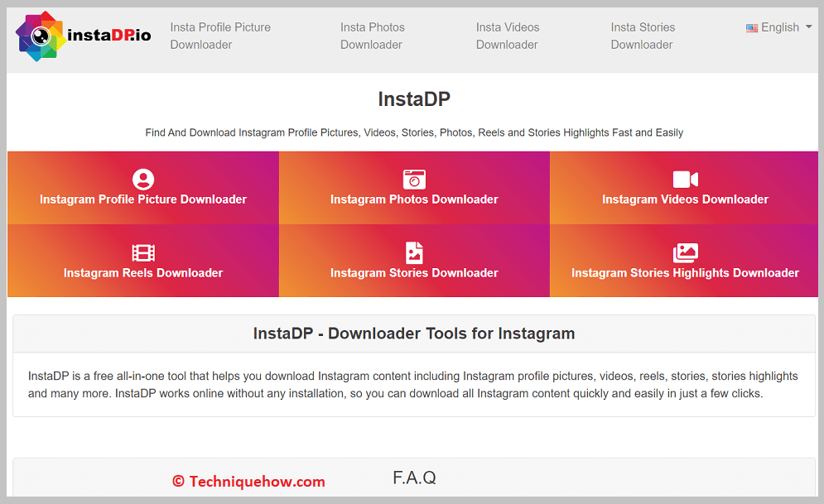Click the photo camera icon for Photos Downloader
824x504 pixels.
tap(414, 179)
